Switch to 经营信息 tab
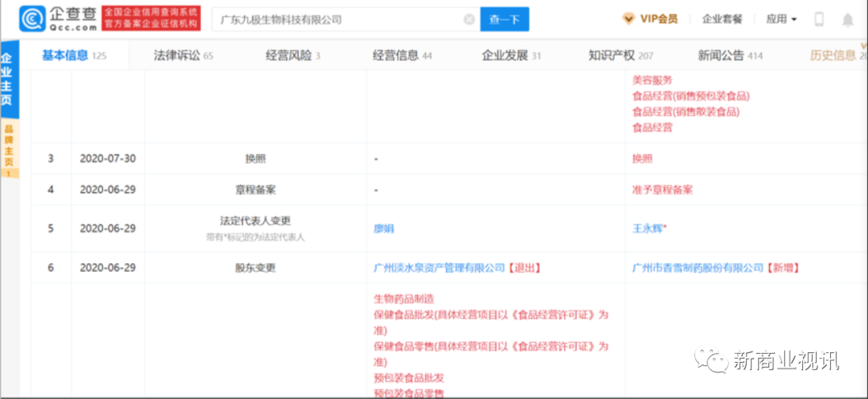This screenshot has height=399, width=868. pos(403,56)
